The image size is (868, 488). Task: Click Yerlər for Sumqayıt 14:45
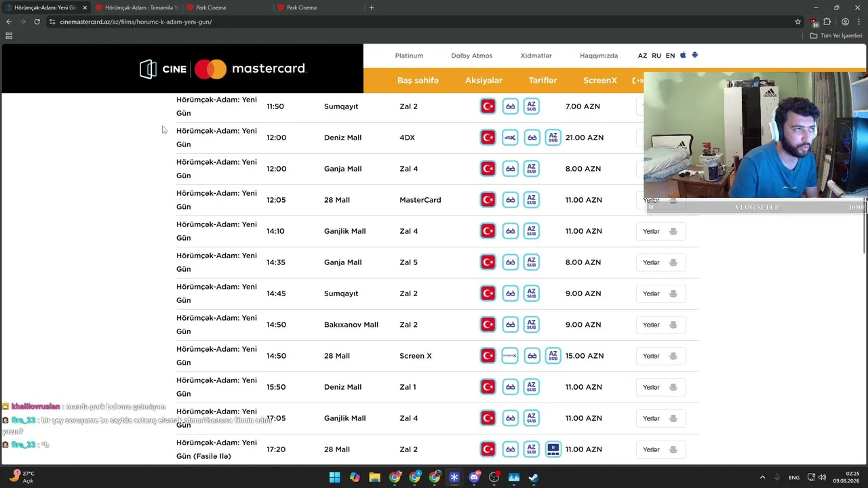click(660, 293)
